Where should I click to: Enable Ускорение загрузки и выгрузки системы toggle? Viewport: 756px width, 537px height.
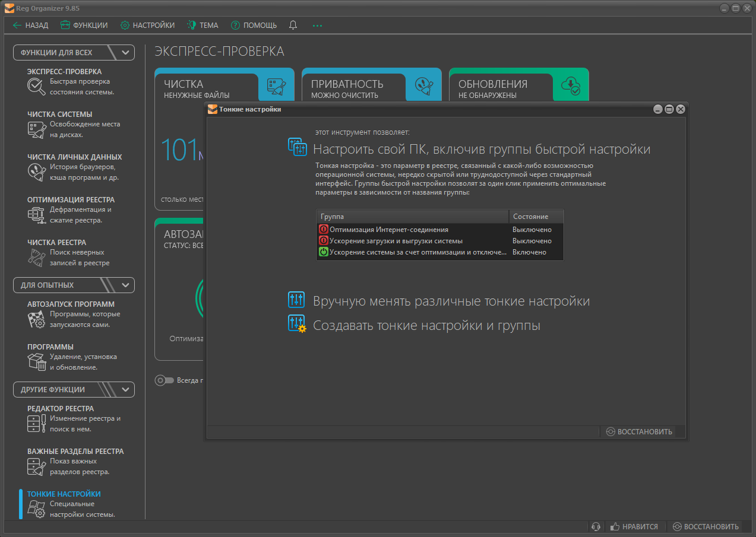point(324,241)
